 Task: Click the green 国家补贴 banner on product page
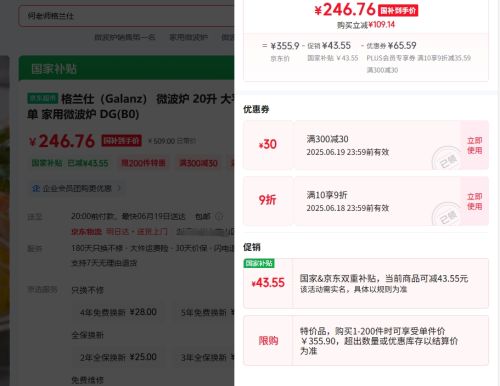pos(127,69)
